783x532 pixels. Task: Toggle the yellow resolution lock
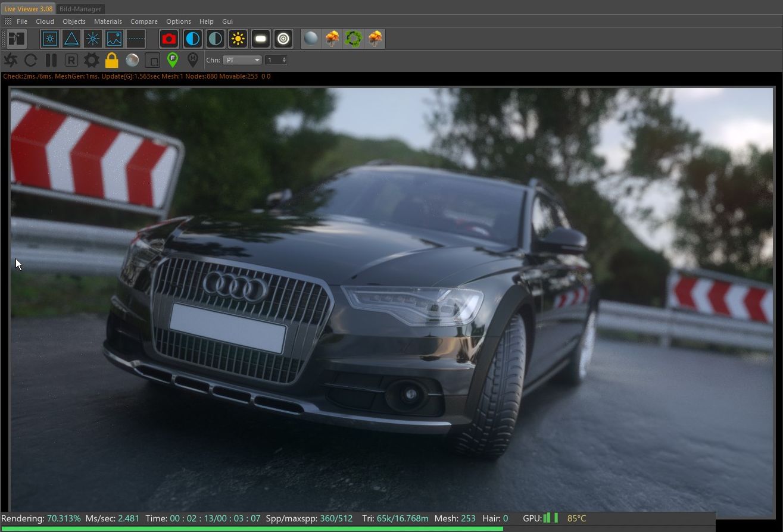pos(111,60)
